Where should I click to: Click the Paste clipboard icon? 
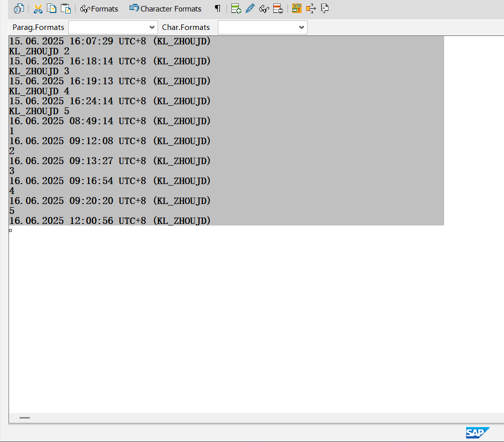(66, 8)
